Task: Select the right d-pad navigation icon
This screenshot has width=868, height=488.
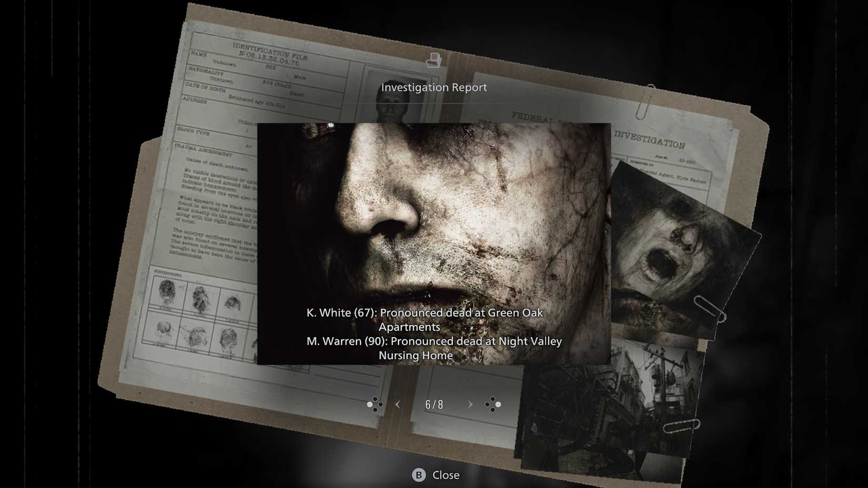Action: pyautogui.click(x=493, y=405)
